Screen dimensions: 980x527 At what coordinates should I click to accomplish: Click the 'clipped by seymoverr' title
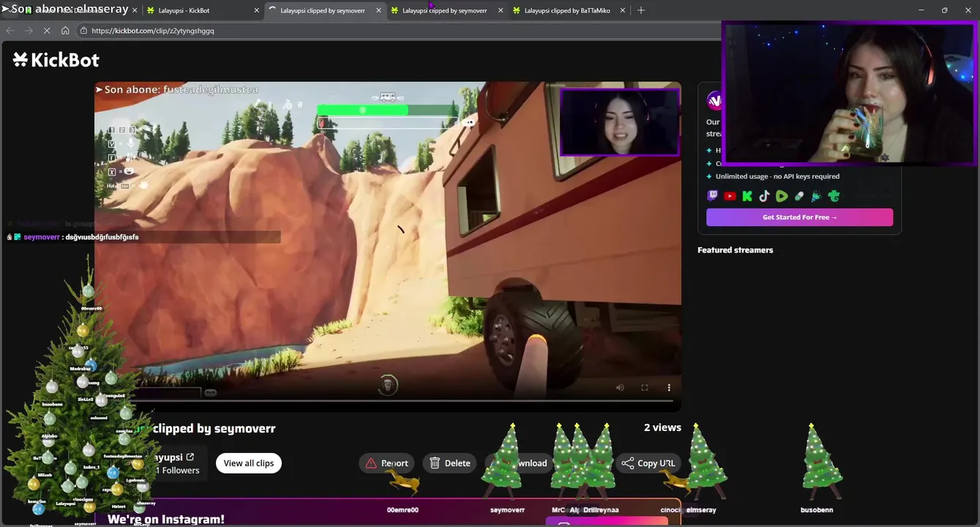215,429
